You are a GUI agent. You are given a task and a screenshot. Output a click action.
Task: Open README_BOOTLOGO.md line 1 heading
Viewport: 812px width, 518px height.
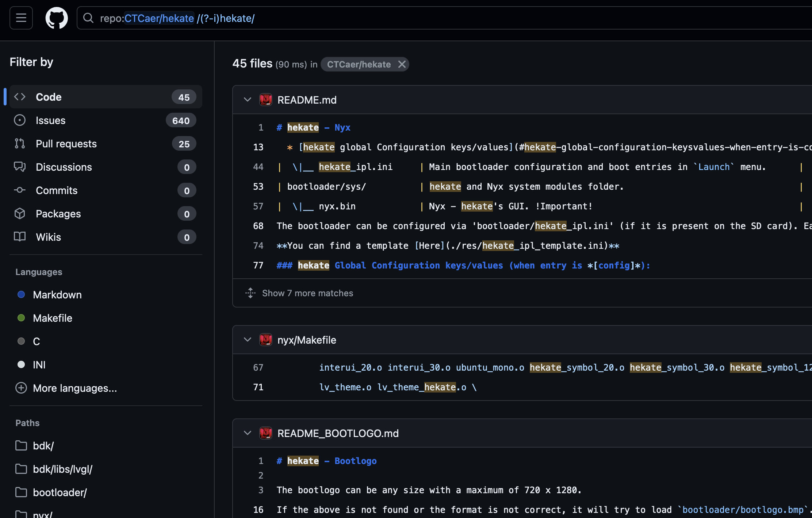pyautogui.click(x=326, y=461)
